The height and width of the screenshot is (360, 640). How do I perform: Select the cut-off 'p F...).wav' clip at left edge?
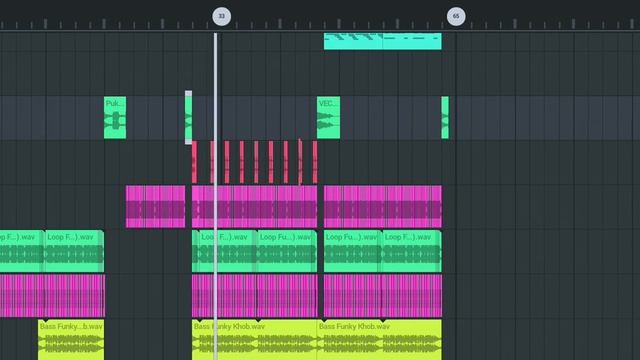coord(22,251)
